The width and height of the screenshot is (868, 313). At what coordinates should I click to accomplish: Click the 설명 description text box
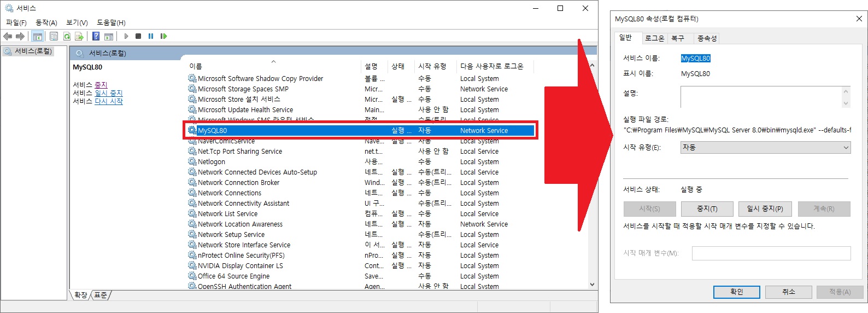pos(761,97)
